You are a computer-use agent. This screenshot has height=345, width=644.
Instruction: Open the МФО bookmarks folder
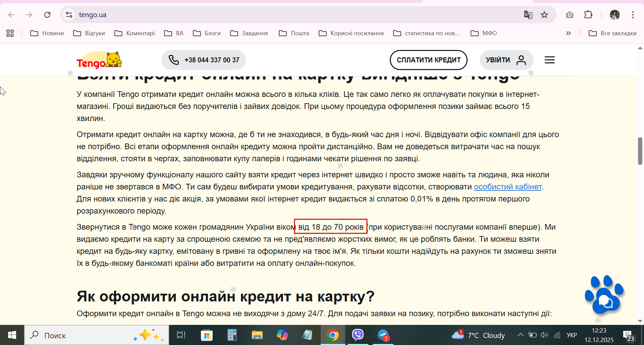[x=484, y=33]
